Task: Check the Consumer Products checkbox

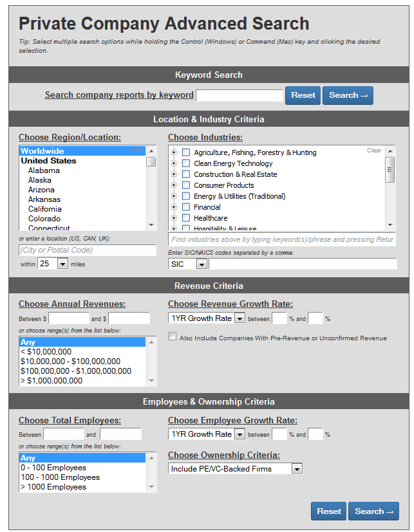Action: coord(186,185)
